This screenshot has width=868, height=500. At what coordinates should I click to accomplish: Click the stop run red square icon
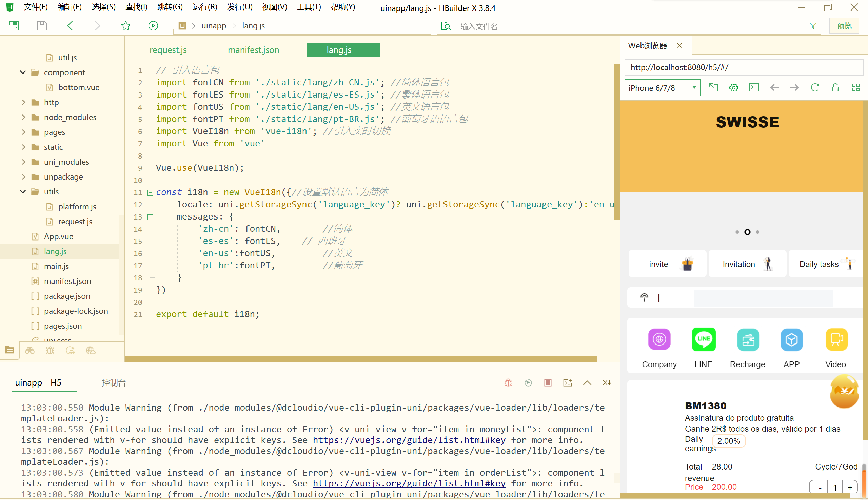548,382
